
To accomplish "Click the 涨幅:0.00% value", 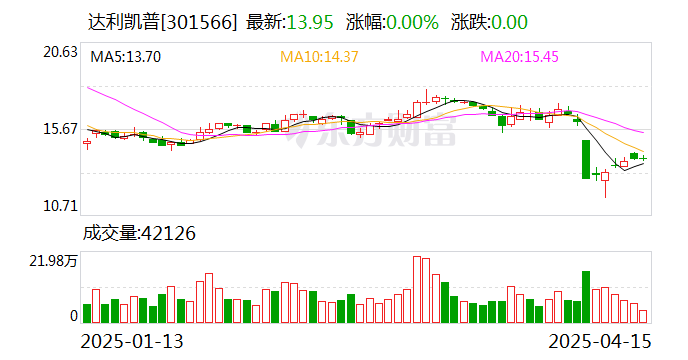I will [x=392, y=22].
